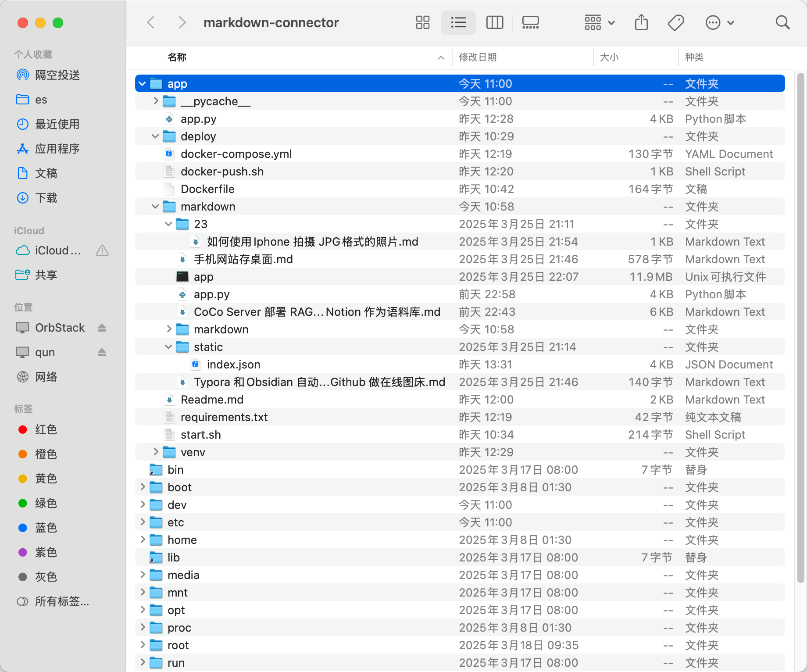This screenshot has height=672, width=807.
Task: Click the Search magnifier icon
Action: [x=782, y=22]
